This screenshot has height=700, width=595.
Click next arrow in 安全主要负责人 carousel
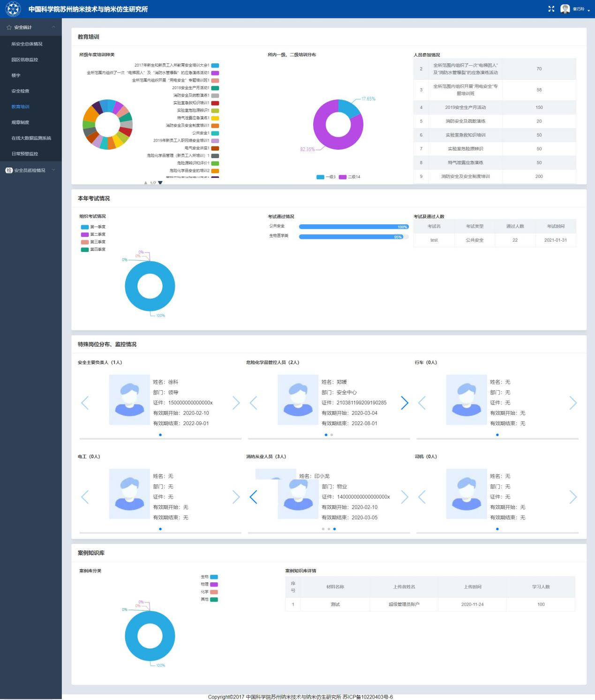pyautogui.click(x=236, y=403)
